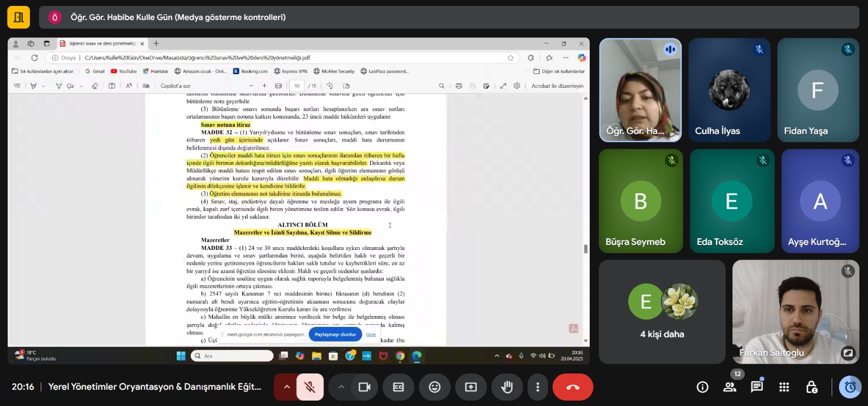The width and height of the screenshot is (868, 406).
Task: Click the overlay icon on Furkan Saitoglu's tile
Action: point(847,353)
